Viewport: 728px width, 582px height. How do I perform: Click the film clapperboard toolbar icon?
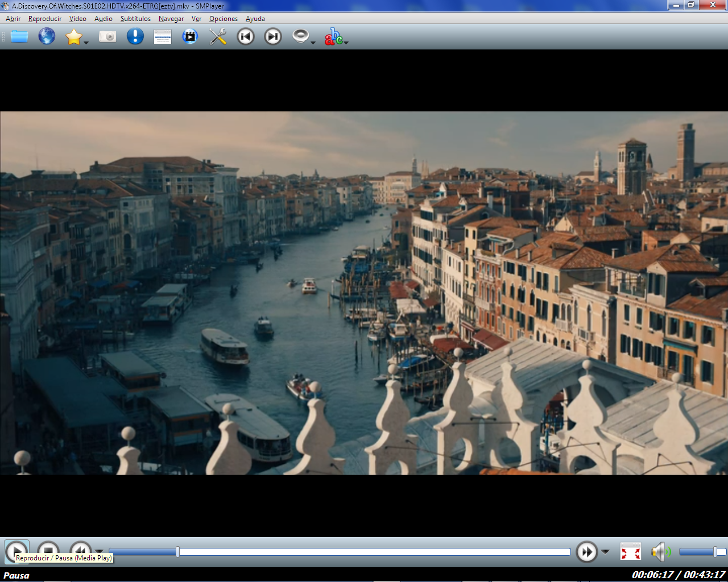pyautogui.click(x=190, y=37)
